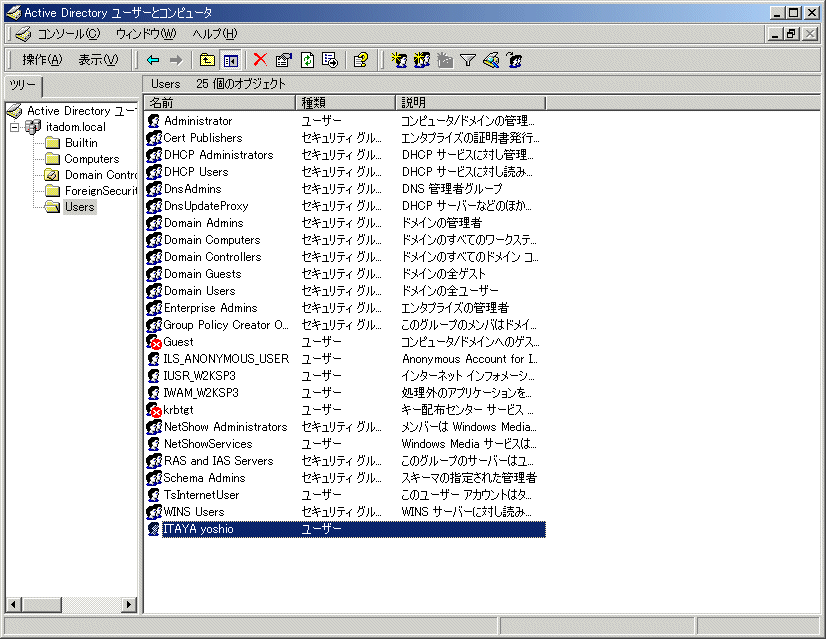Open filter options with the funnel icon
Viewport: 826px width, 639px height.
coord(468,60)
